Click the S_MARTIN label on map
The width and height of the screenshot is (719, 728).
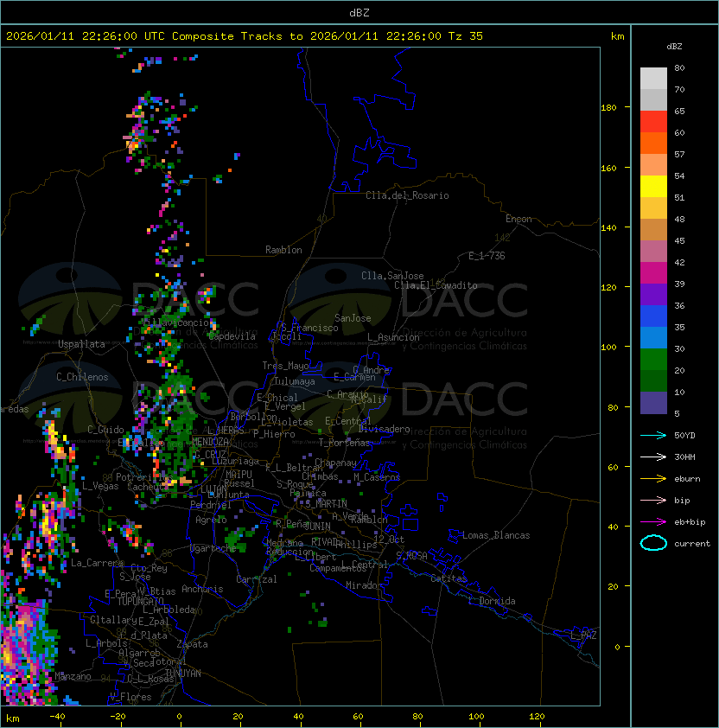point(326,503)
